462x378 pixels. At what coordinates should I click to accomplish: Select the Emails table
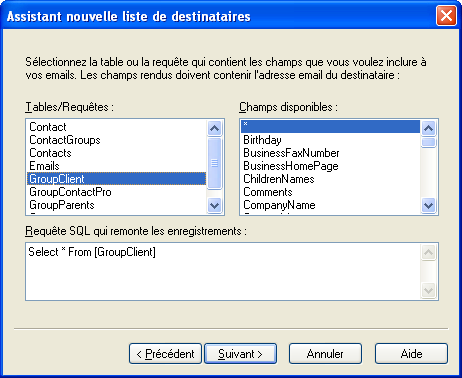pos(116,166)
